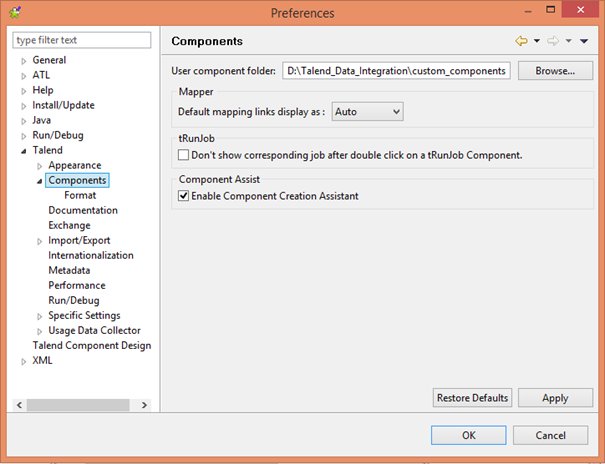
Task: Click the type filter text field
Action: pos(82,40)
